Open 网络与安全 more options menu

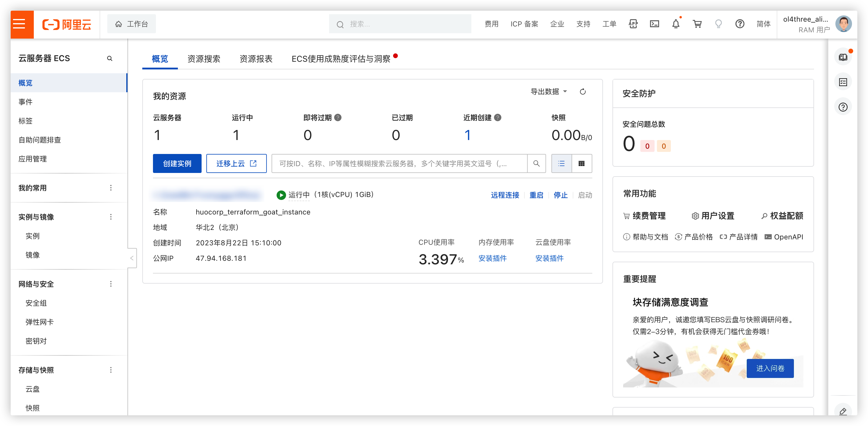[111, 284]
